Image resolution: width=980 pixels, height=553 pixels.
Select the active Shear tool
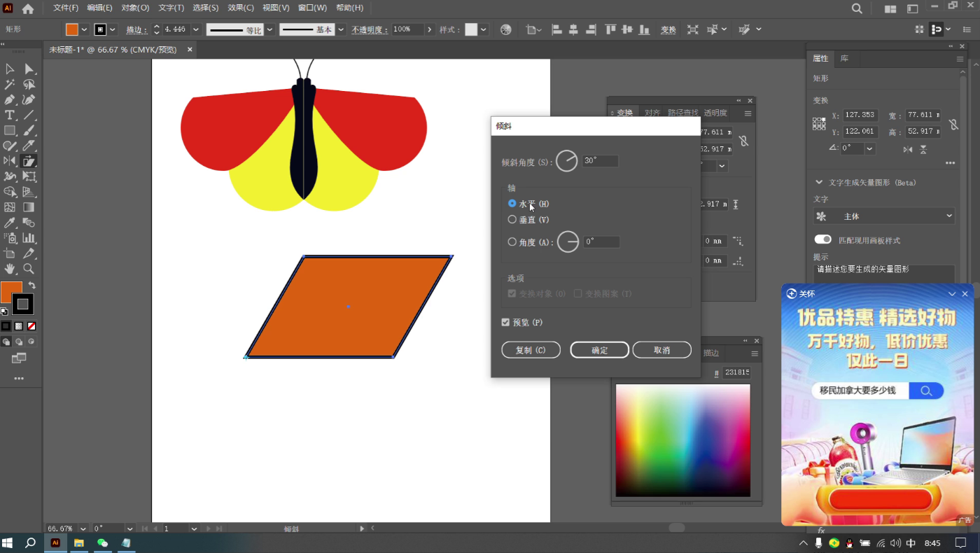[29, 161]
